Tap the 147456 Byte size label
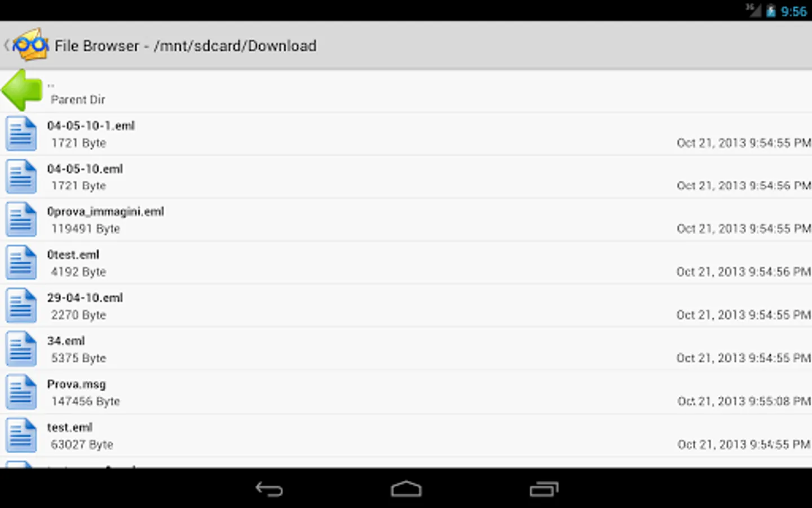 (x=86, y=401)
